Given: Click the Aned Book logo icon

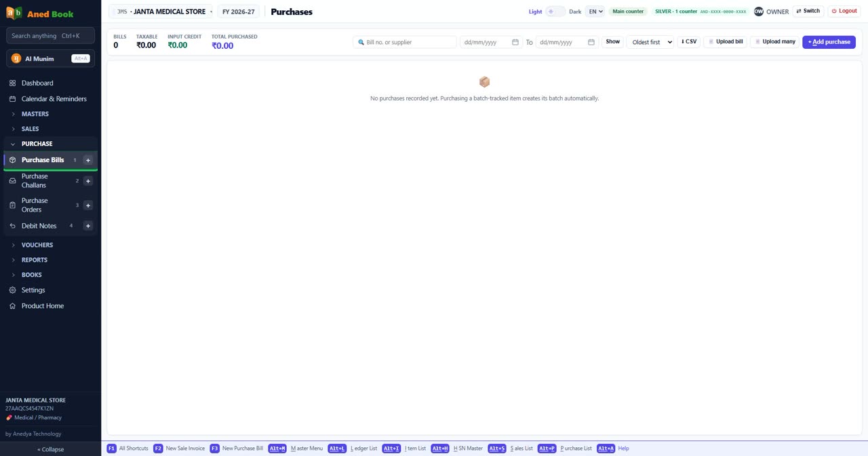Looking at the screenshot, I should tap(14, 14).
